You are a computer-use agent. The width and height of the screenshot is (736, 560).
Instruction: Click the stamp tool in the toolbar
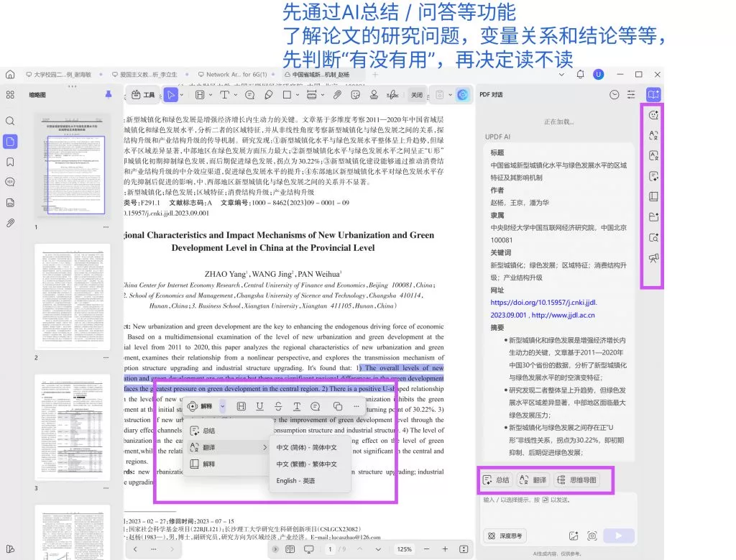tap(375, 94)
